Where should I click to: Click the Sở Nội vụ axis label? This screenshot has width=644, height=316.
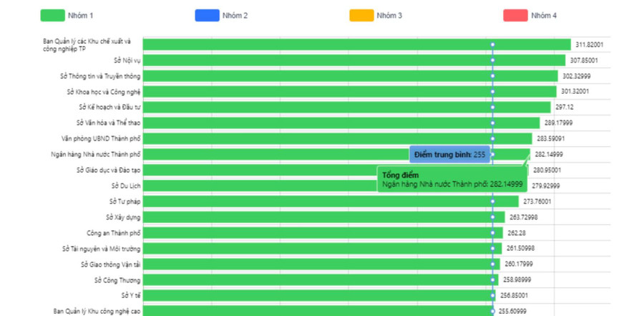pos(127,60)
